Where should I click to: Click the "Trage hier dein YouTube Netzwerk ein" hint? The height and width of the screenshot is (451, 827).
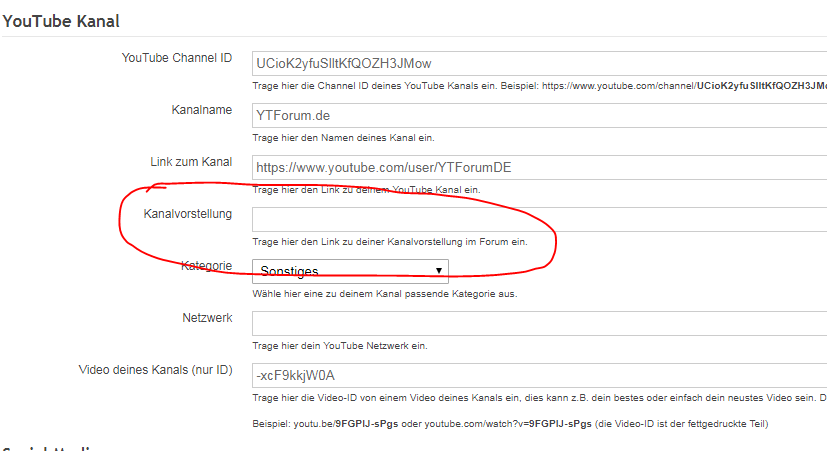(x=340, y=346)
